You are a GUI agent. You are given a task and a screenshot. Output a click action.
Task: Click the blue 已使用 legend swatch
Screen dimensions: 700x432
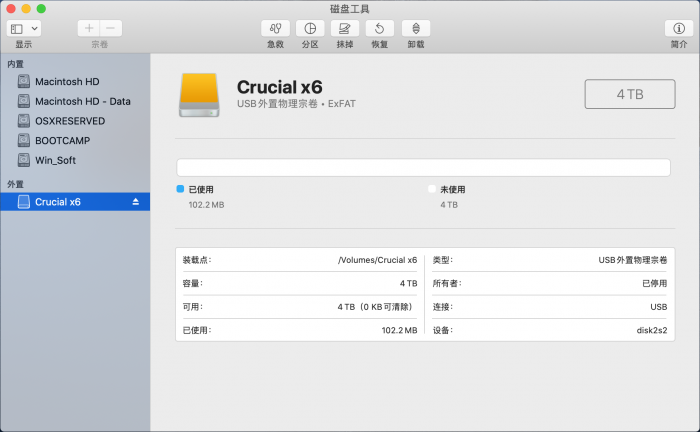pyautogui.click(x=181, y=189)
